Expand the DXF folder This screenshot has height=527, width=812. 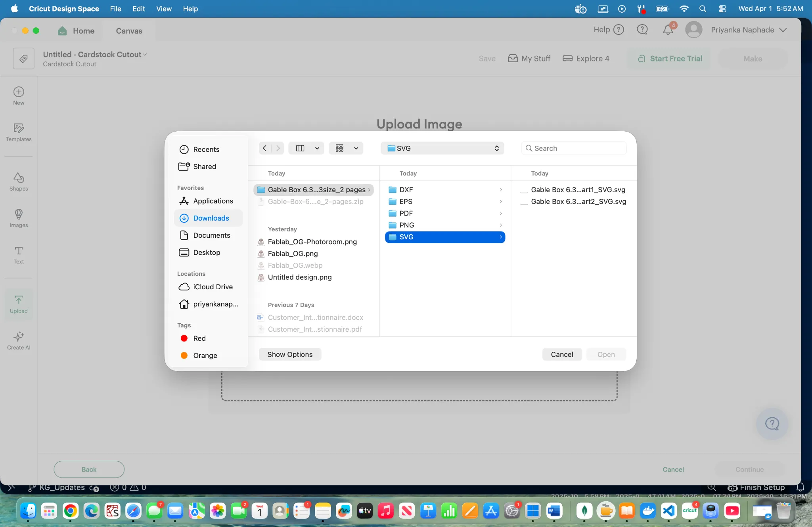point(501,190)
